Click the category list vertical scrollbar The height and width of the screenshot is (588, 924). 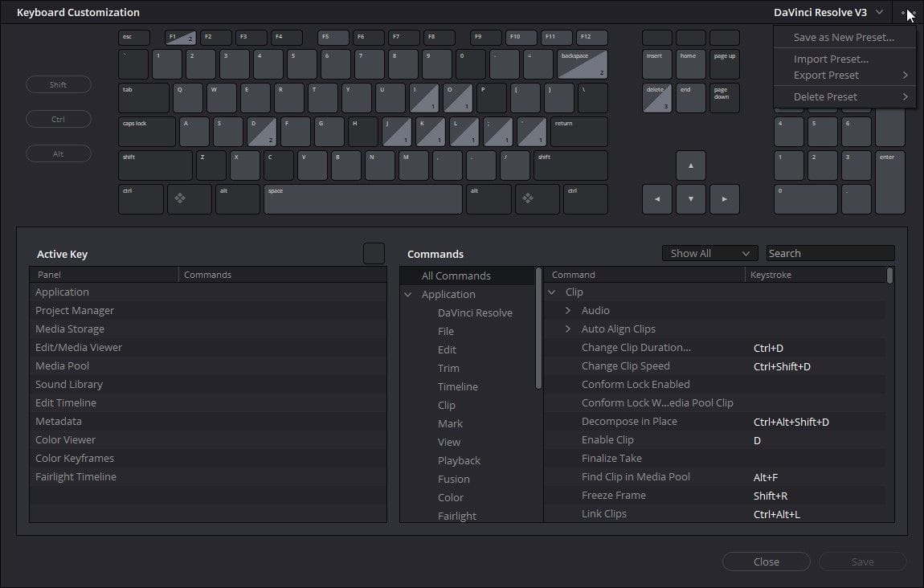pos(538,329)
